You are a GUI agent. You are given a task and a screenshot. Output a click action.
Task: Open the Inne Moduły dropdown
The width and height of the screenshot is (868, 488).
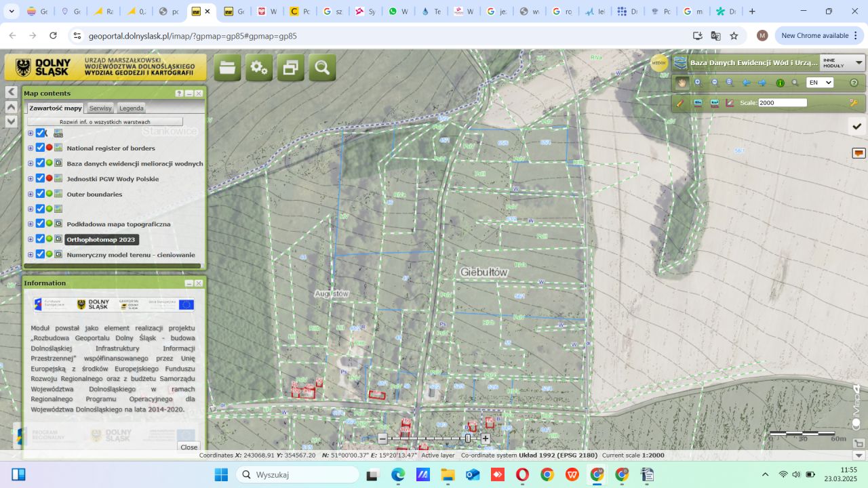tap(842, 63)
